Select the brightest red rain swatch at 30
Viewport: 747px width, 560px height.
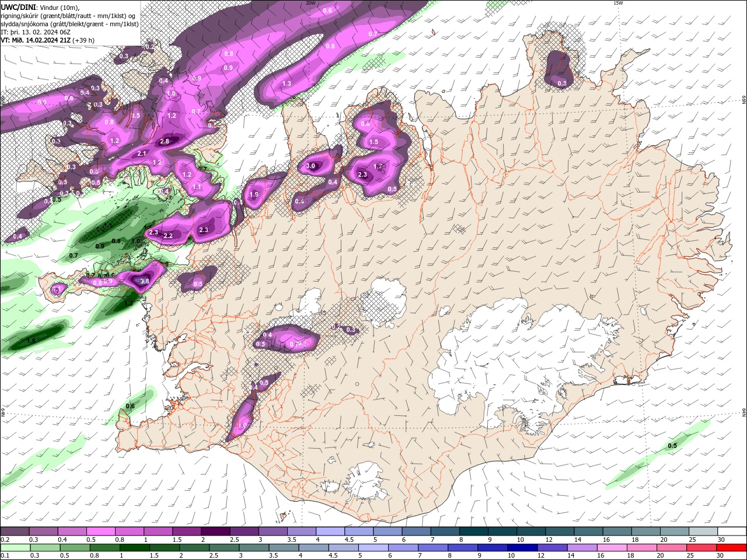coord(731,548)
